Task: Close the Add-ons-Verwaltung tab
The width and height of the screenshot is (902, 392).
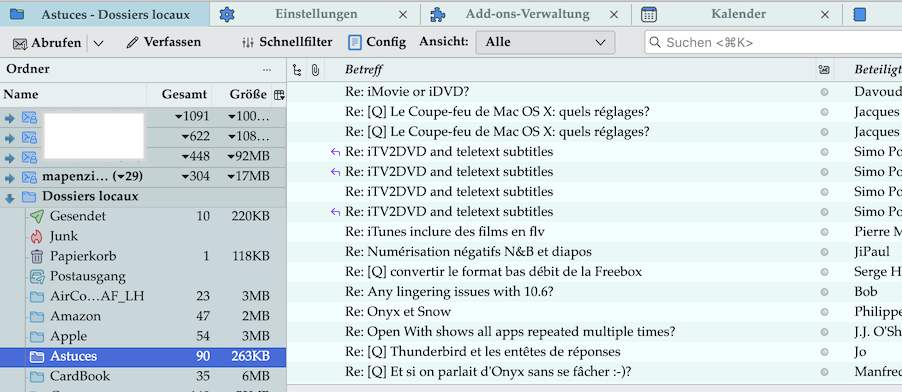Action: pos(614,14)
